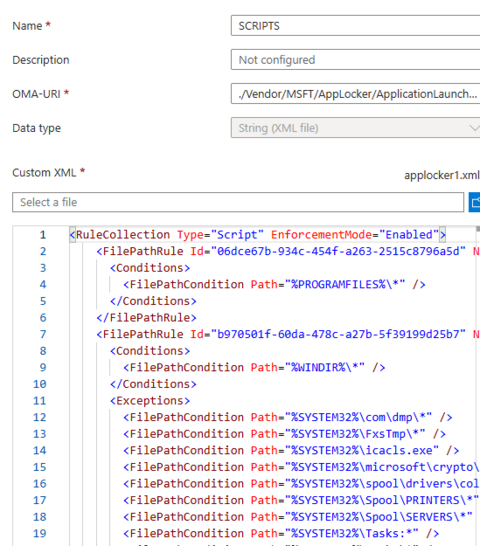Click the OMA-URI input field

(x=355, y=94)
